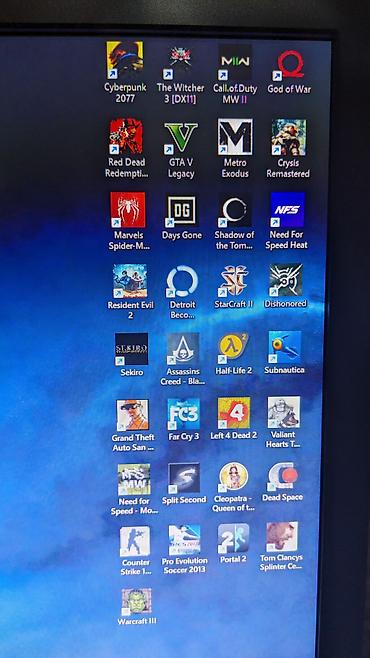Select the Counter Strike shortcut
Viewport: 370px width, 658px height.
(135, 542)
